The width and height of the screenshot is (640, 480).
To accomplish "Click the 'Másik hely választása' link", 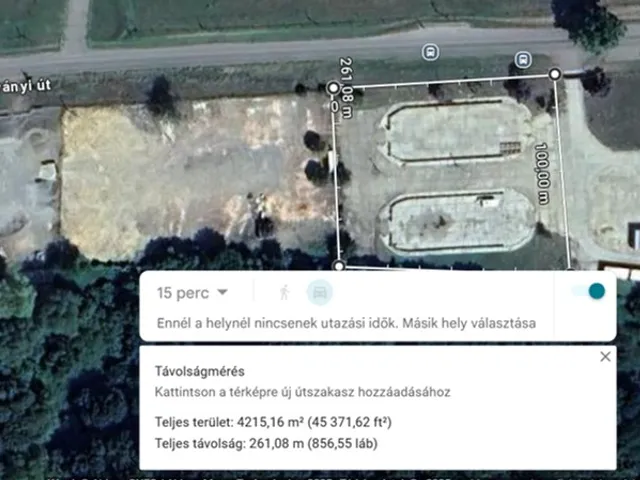I will (x=469, y=323).
